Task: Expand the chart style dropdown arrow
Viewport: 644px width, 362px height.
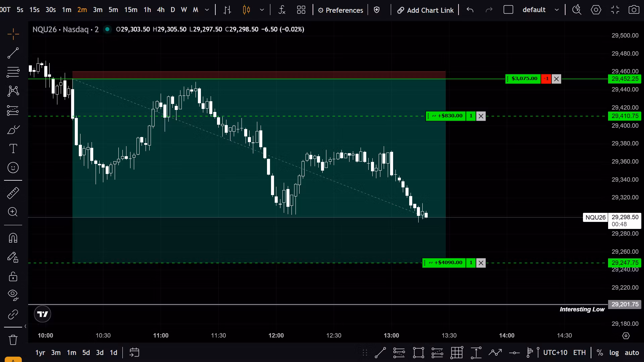Action: (262, 10)
